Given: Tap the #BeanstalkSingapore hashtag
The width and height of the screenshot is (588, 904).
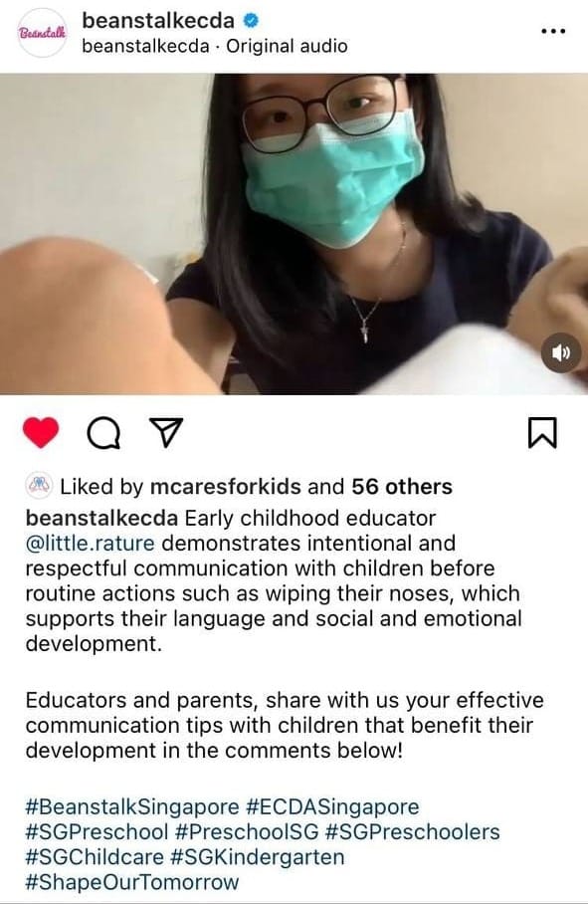Looking at the screenshot, I should (132, 806).
